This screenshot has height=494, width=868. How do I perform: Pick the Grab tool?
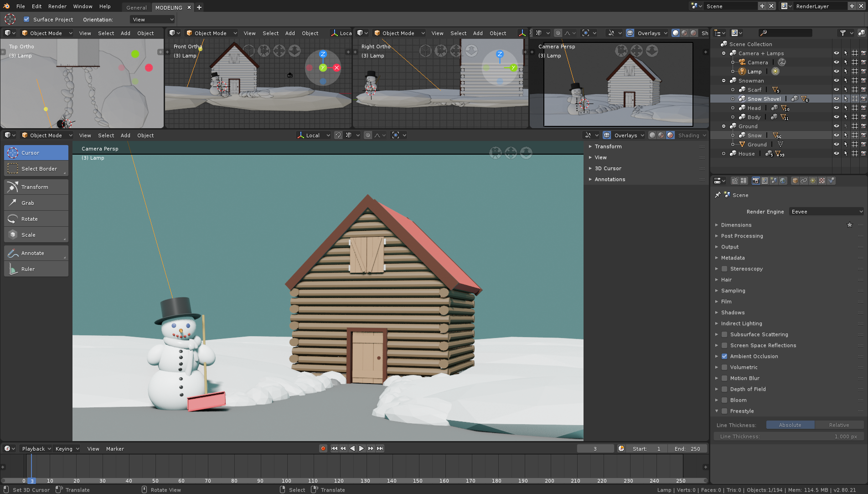pos(36,203)
